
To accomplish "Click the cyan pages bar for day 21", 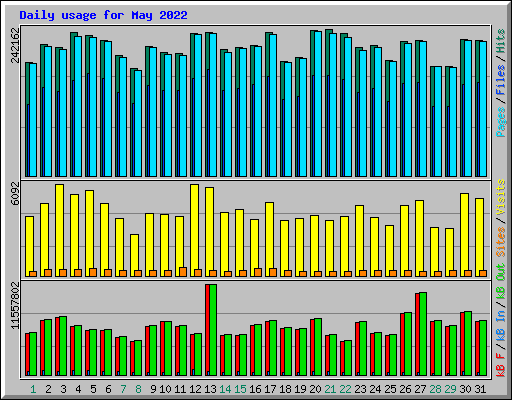I will (332, 105).
